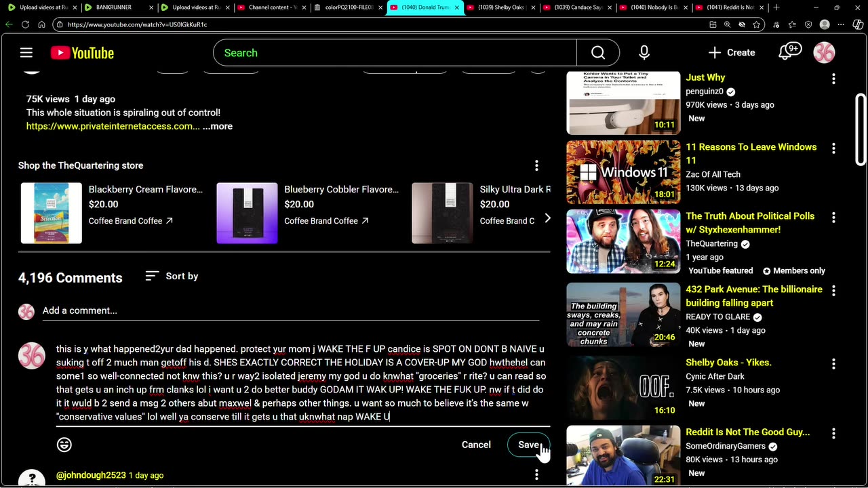Open Sort by comments dropdown
This screenshot has height=488, width=868.
click(172, 276)
